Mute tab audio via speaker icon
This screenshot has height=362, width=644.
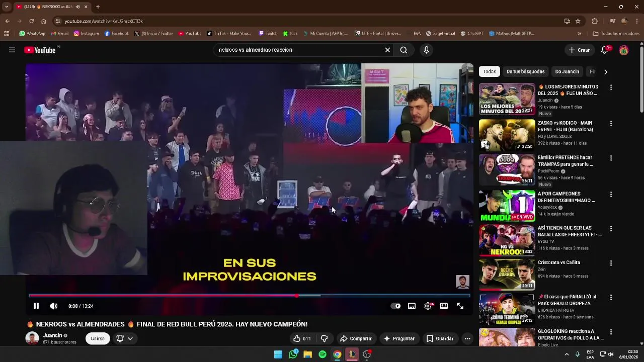(x=77, y=7)
